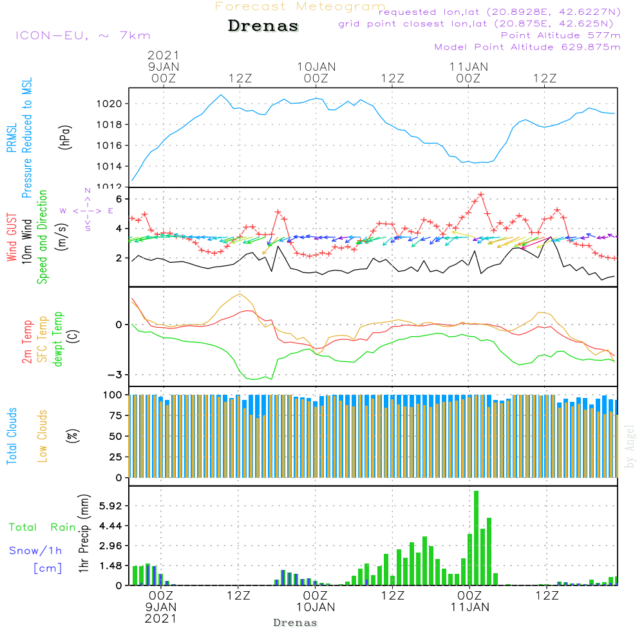Click the '(m/s)' unit label
The width and height of the screenshot is (644, 644).
pos(62,237)
